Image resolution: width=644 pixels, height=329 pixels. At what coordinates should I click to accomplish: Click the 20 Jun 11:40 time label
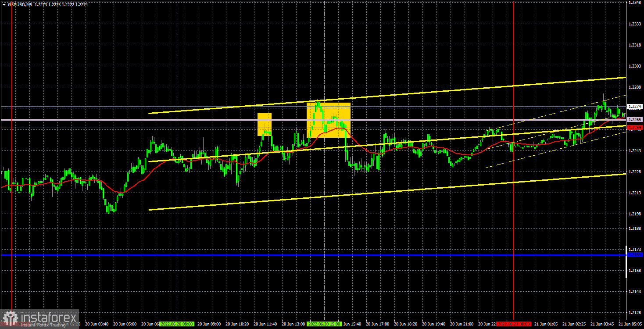266,324
